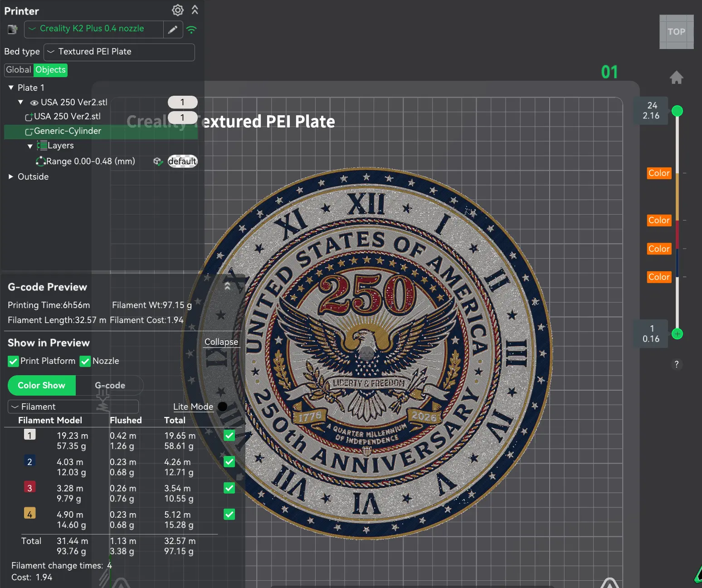702x588 pixels.
Task: Click the topmost Color change marker
Action: click(659, 173)
